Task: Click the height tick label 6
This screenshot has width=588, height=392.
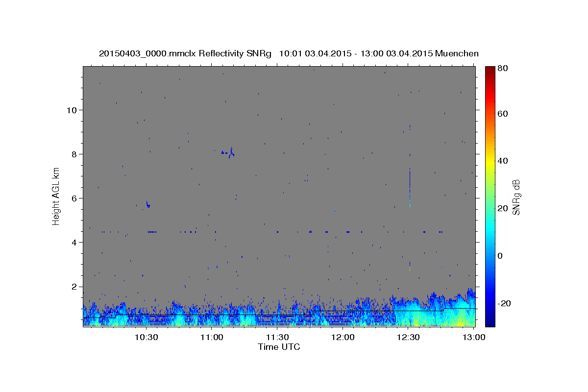Action: coord(73,198)
